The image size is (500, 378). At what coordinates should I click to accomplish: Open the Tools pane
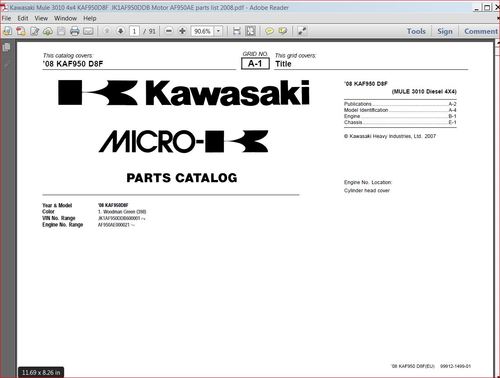[416, 31]
